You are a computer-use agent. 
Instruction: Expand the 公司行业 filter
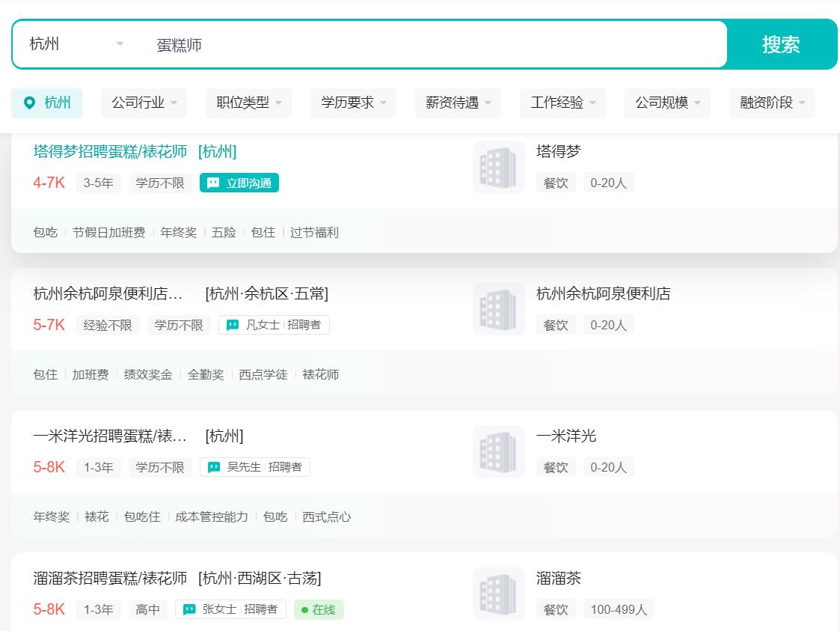click(x=144, y=103)
